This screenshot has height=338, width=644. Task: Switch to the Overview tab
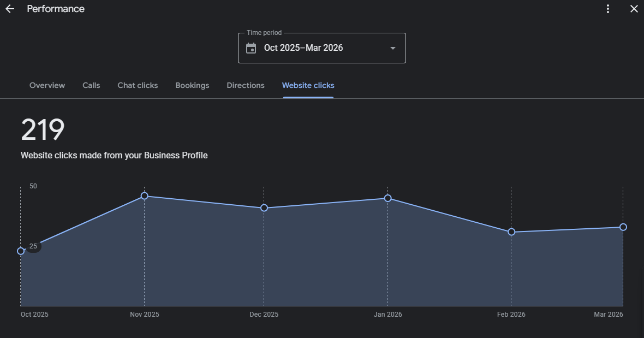pyautogui.click(x=47, y=86)
